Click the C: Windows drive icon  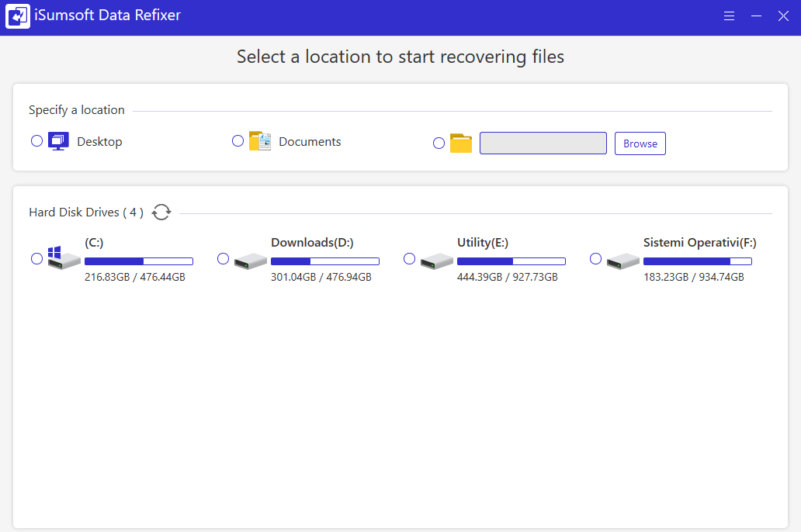click(64, 257)
